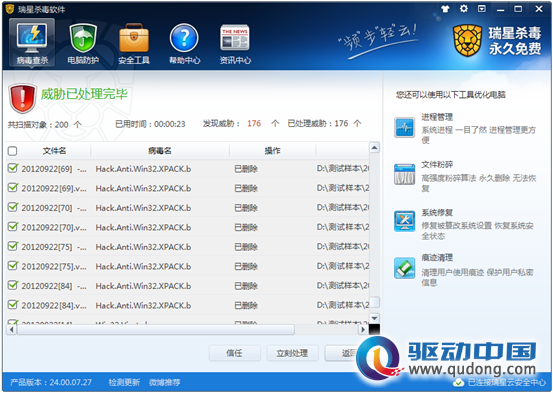Click the 产品版本 24.00.07.27 text
This screenshot has height=393, width=553.
pyautogui.click(x=51, y=382)
